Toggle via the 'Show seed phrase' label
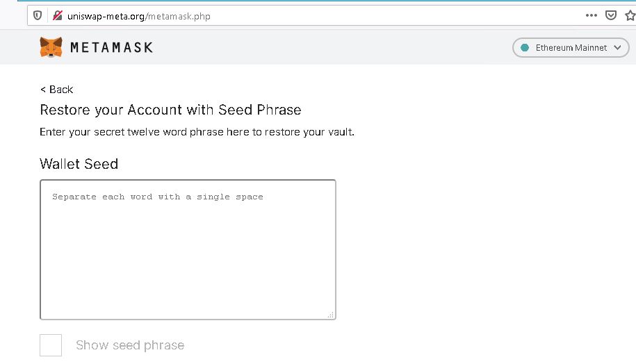Viewport: 636px width, 364px height. click(x=130, y=345)
